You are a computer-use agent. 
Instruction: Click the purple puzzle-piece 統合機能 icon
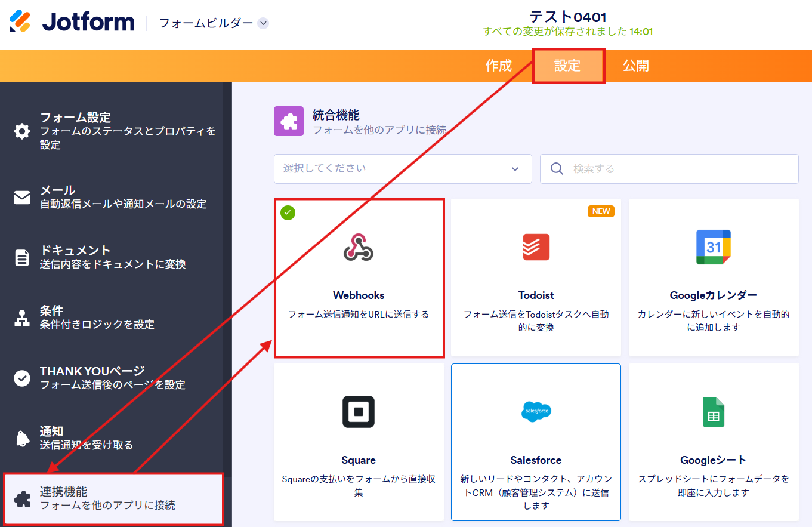[289, 121]
